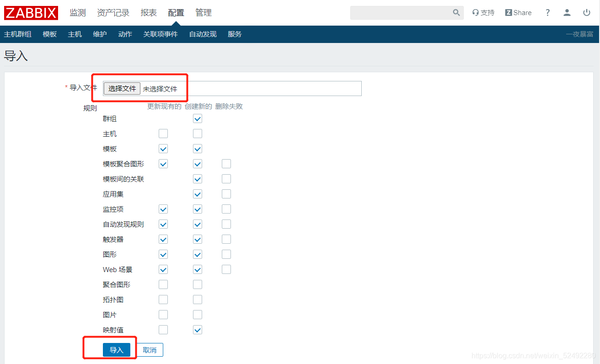Go to the 模板 submenu
The height and width of the screenshot is (364, 600).
50,34
